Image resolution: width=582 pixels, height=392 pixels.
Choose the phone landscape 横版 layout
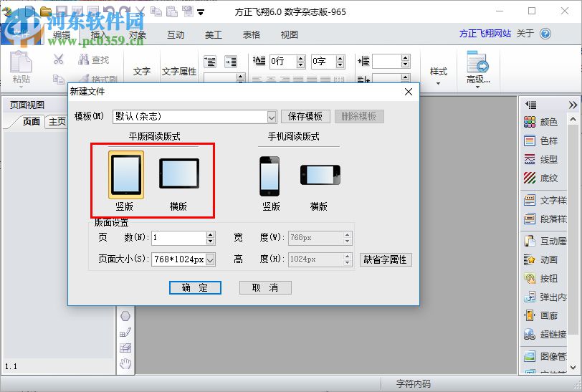coord(320,175)
